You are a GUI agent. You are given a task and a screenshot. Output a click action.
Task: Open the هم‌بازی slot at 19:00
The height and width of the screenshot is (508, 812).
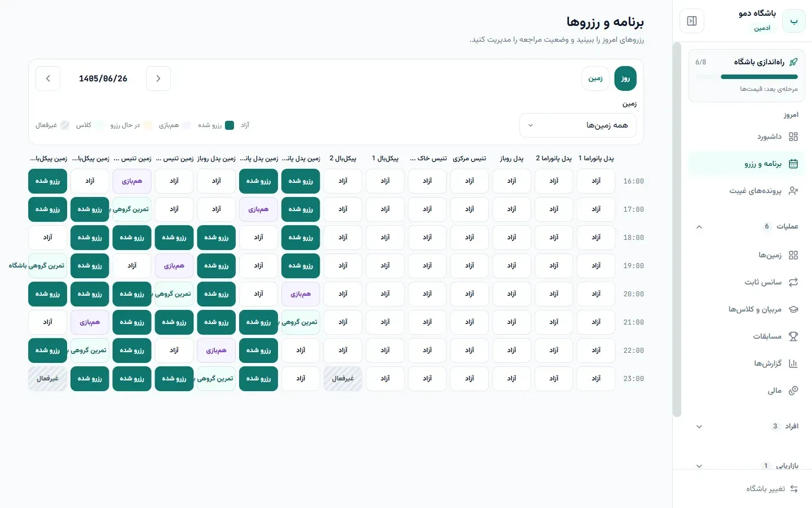174,266
